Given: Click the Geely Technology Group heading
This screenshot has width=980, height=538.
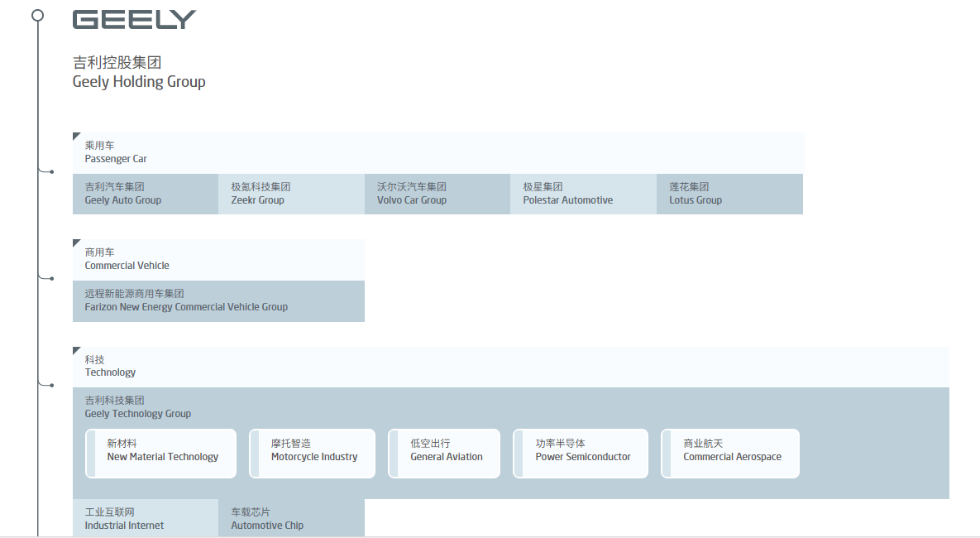Looking at the screenshot, I should 138,407.
